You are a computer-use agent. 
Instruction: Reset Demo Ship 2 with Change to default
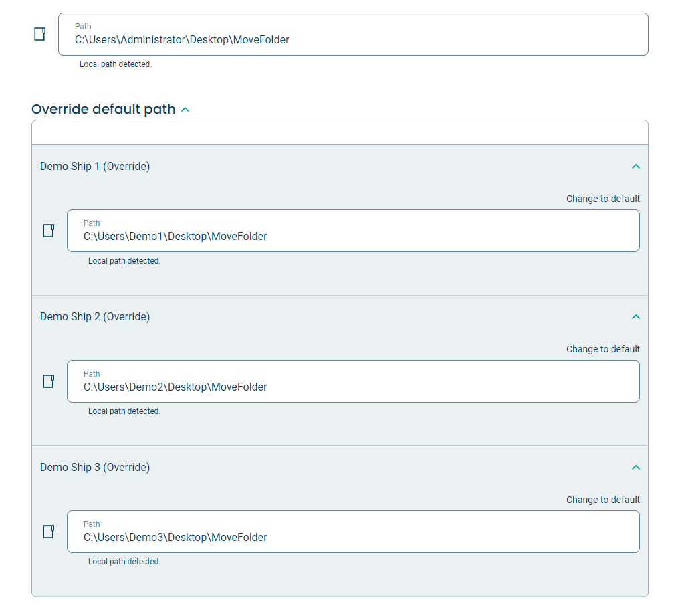pos(602,349)
